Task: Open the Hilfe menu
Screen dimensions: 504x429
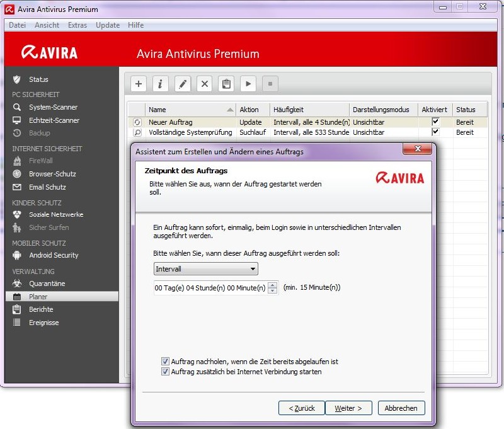Action: point(135,25)
